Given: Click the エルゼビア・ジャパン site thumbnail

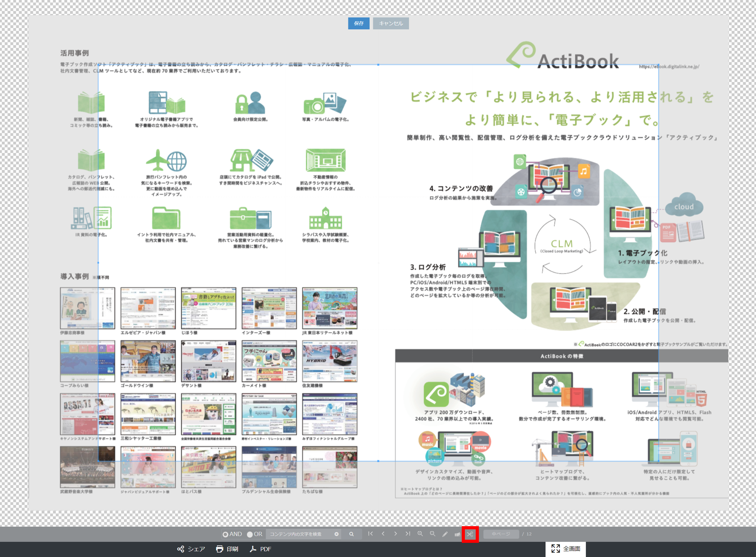Looking at the screenshot, I should pos(148,308).
